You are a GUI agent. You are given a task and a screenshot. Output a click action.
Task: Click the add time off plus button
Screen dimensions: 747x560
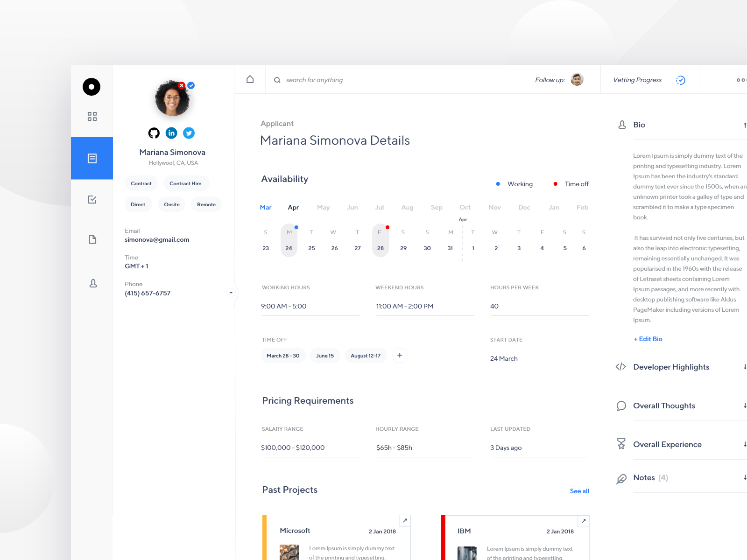coord(400,355)
